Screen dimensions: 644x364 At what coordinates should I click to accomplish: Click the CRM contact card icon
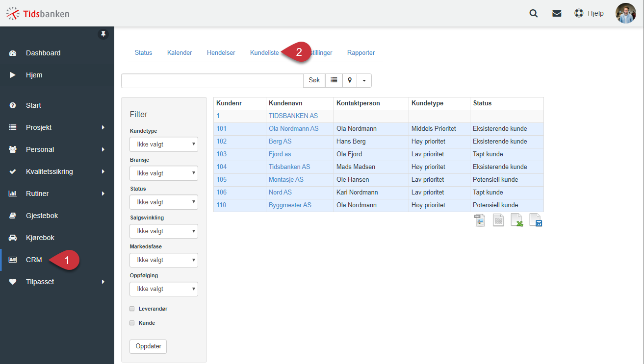(x=13, y=260)
